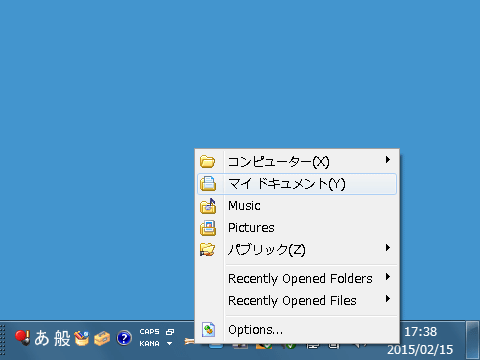480x360 pixels.
Task: Open the language bar options dropdown arrow
Action: click(170, 344)
